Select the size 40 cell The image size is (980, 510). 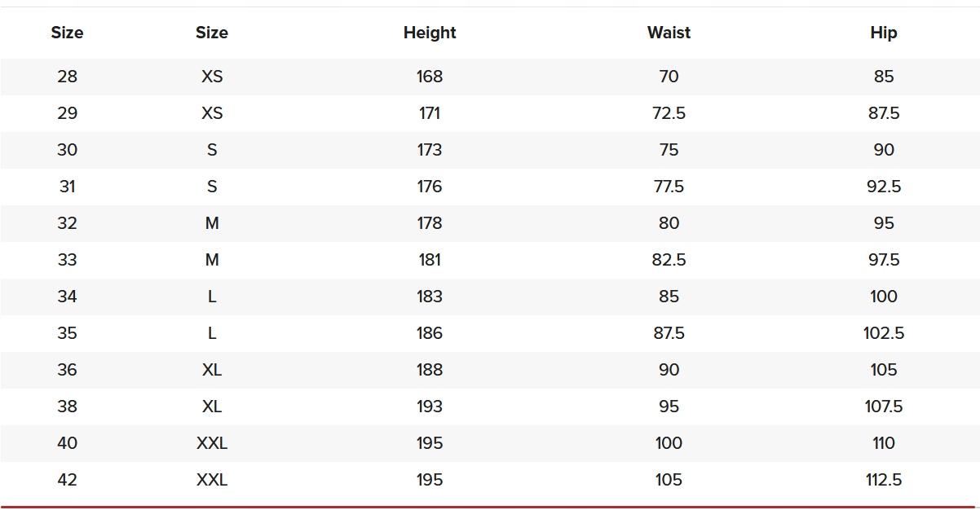click(x=67, y=443)
